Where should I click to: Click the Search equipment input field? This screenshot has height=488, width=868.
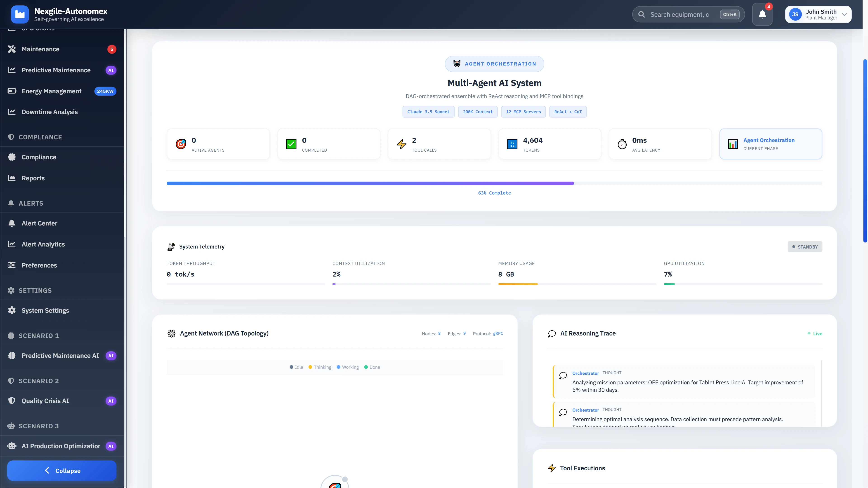point(679,14)
